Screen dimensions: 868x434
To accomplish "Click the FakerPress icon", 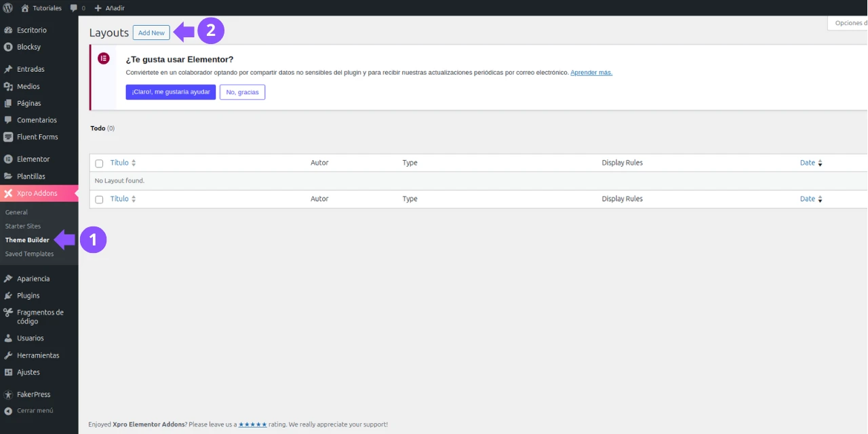I will (8, 395).
